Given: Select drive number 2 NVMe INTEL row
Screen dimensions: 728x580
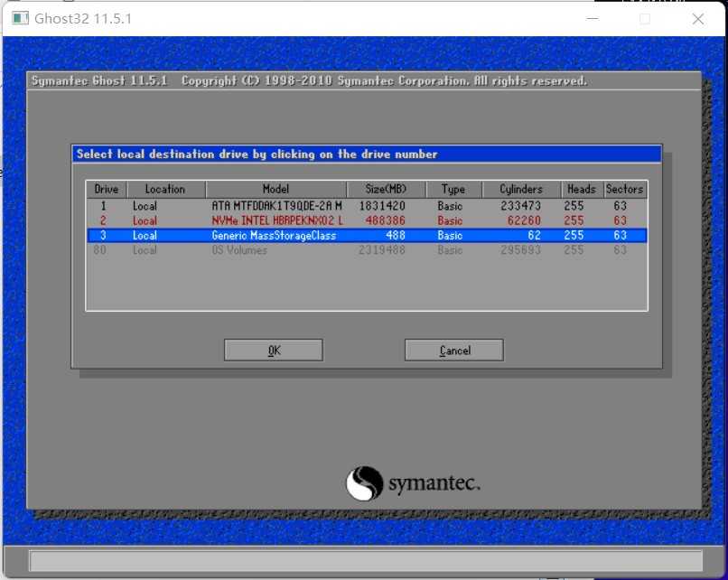Looking at the screenshot, I should click(367, 220).
